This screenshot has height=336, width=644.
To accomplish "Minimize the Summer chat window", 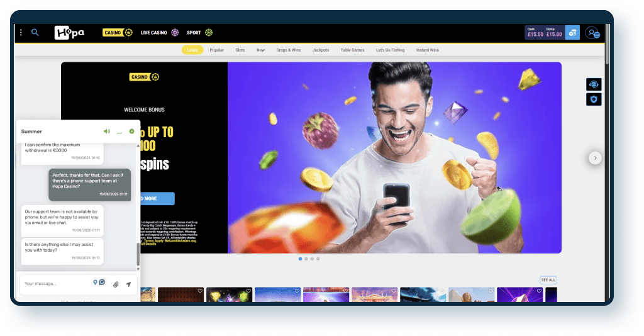I will (119, 132).
